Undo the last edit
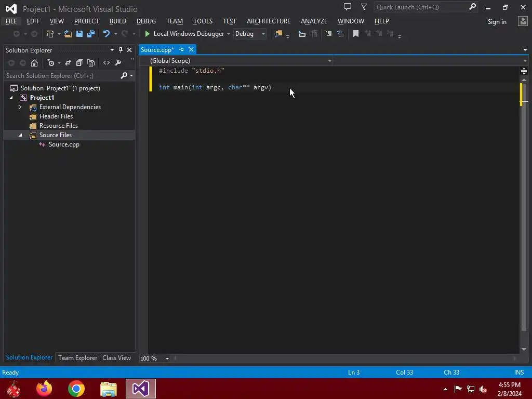 coord(107,34)
